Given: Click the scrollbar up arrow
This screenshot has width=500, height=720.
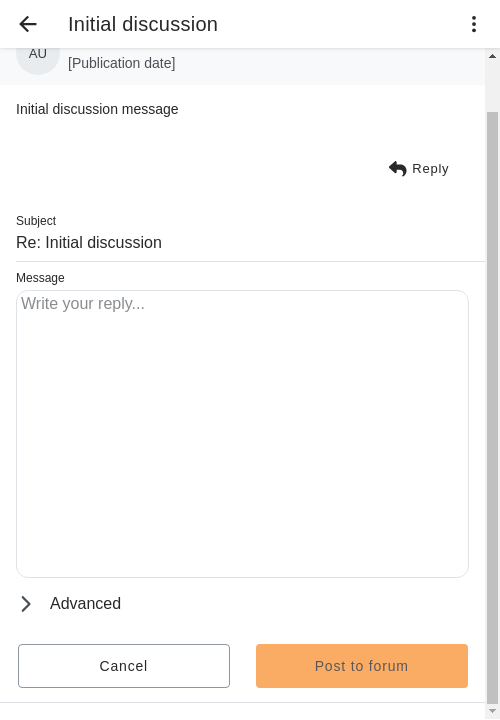Looking at the screenshot, I should tap(492, 56).
